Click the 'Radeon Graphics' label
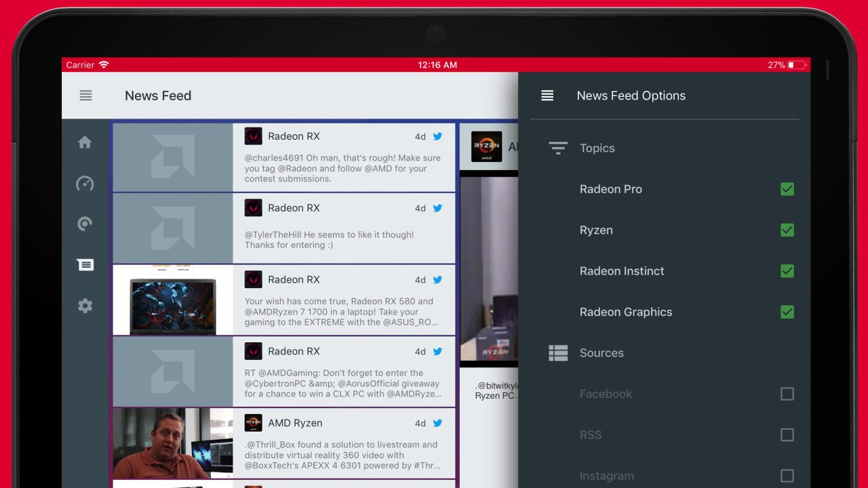The image size is (868, 488). tap(626, 312)
